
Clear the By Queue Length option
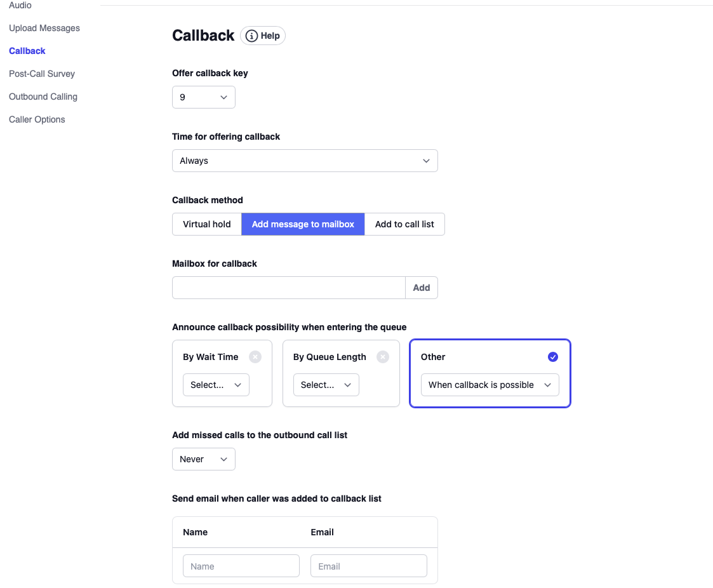coord(383,357)
